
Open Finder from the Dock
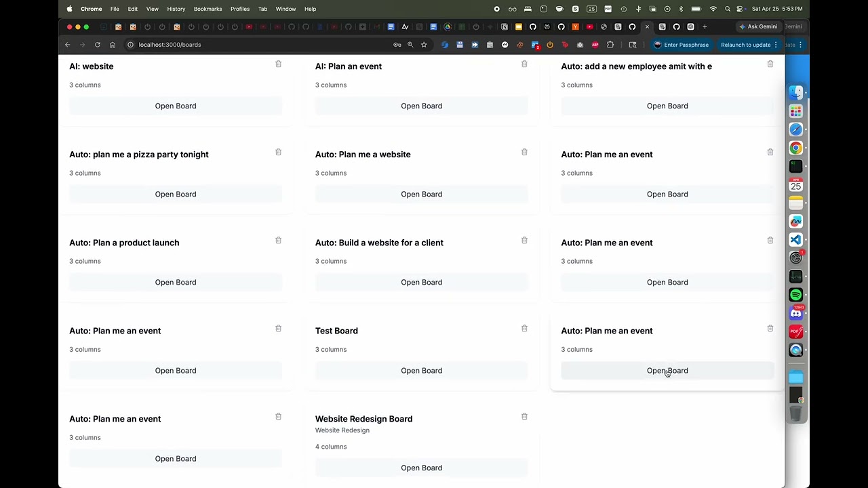[x=796, y=93]
